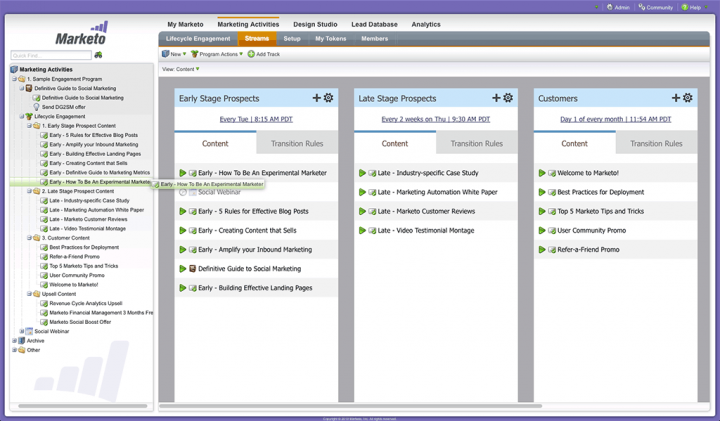Collapse the 2. Late Stage Prospect Content folder
The image size is (720, 421).
(x=29, y=191)
